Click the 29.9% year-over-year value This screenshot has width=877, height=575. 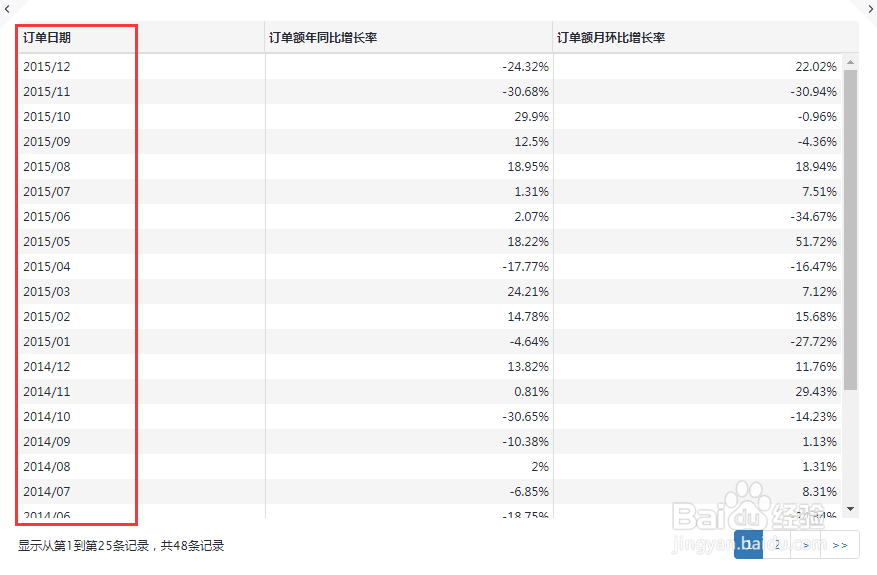(530, 117)
